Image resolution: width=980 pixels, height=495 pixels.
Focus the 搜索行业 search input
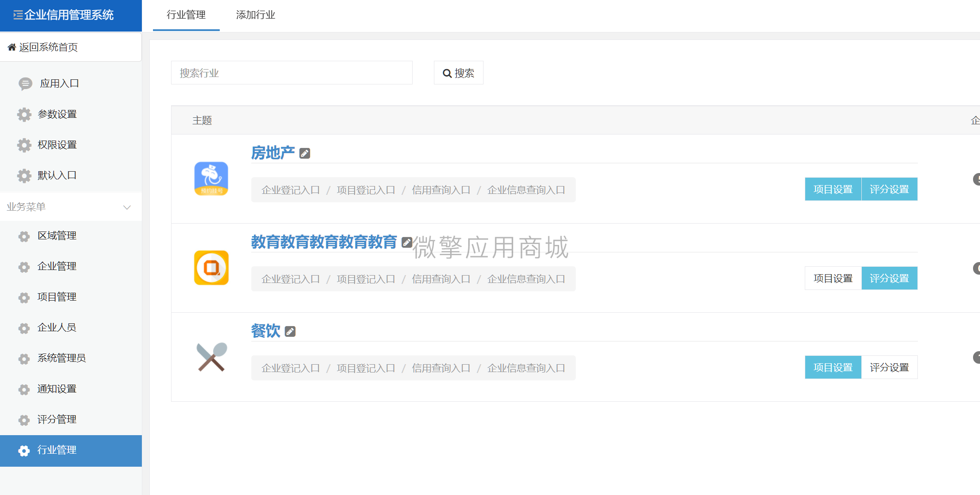292,73
